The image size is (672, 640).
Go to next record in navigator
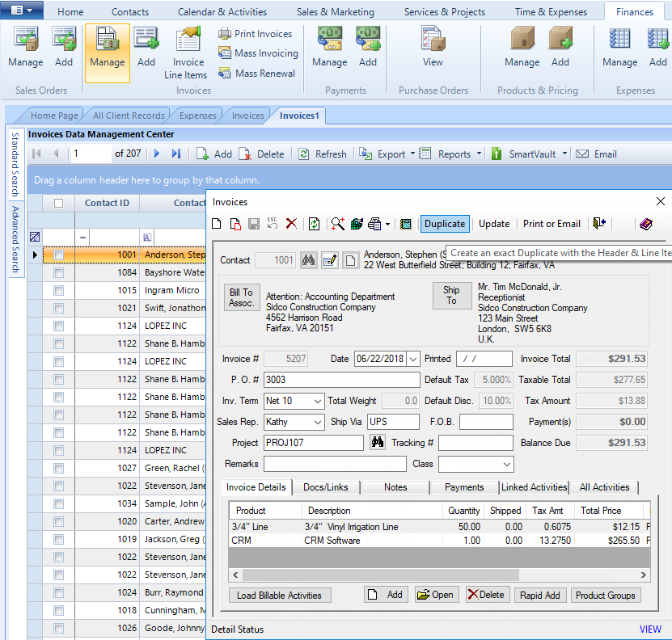(157, 154)
